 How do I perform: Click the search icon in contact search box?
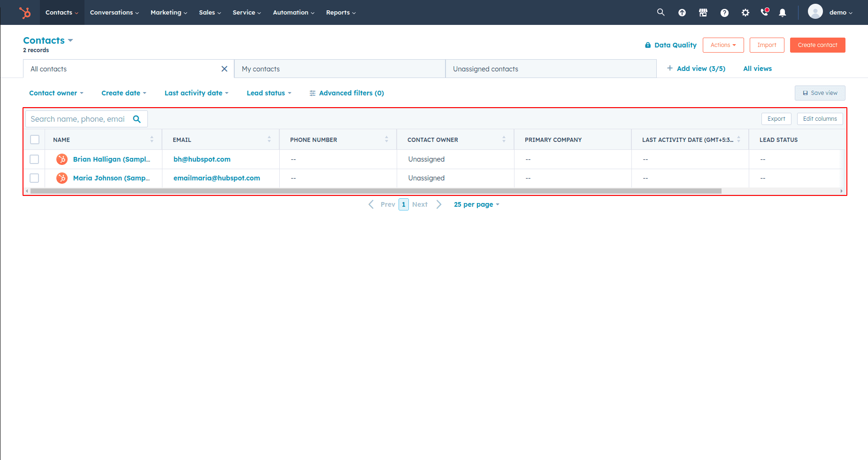pos(137,119)
